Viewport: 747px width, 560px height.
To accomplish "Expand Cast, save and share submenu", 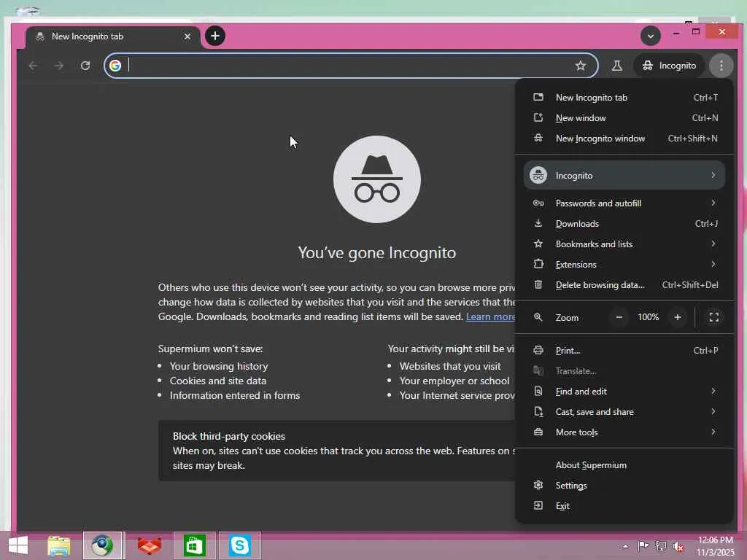I will [624, 412].
